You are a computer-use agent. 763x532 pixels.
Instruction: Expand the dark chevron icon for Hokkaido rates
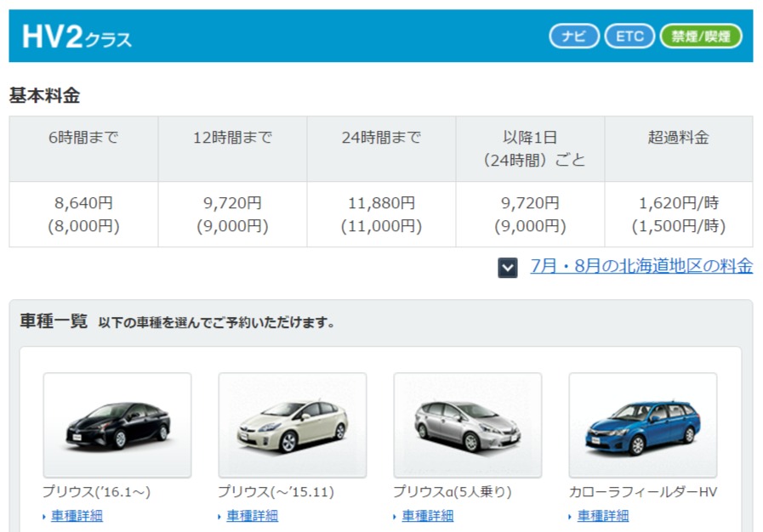click(508, 268)
